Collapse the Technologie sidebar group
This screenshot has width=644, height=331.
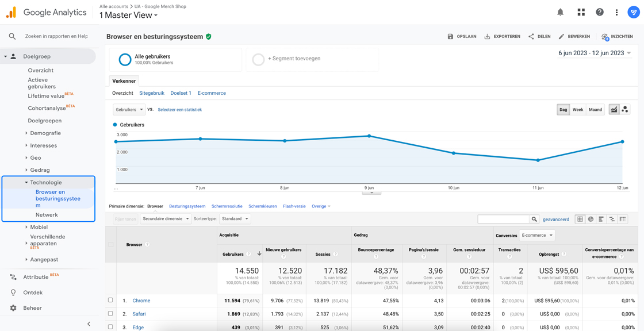pyautogui.click(x=46, y=182)
